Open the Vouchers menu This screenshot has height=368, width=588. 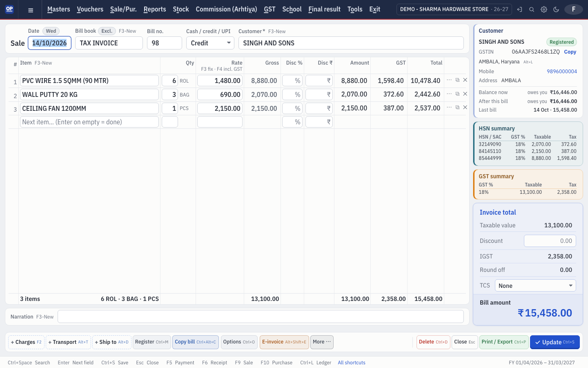[90, 9]
